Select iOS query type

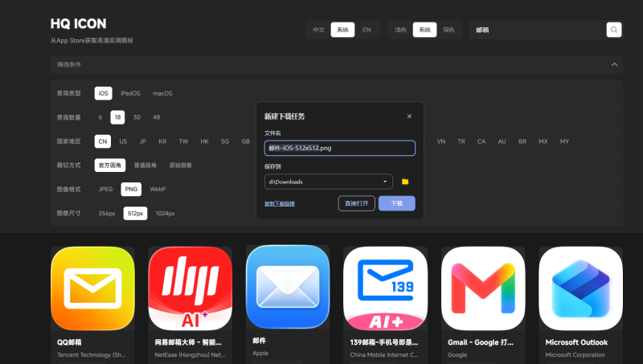coord(104,93)
